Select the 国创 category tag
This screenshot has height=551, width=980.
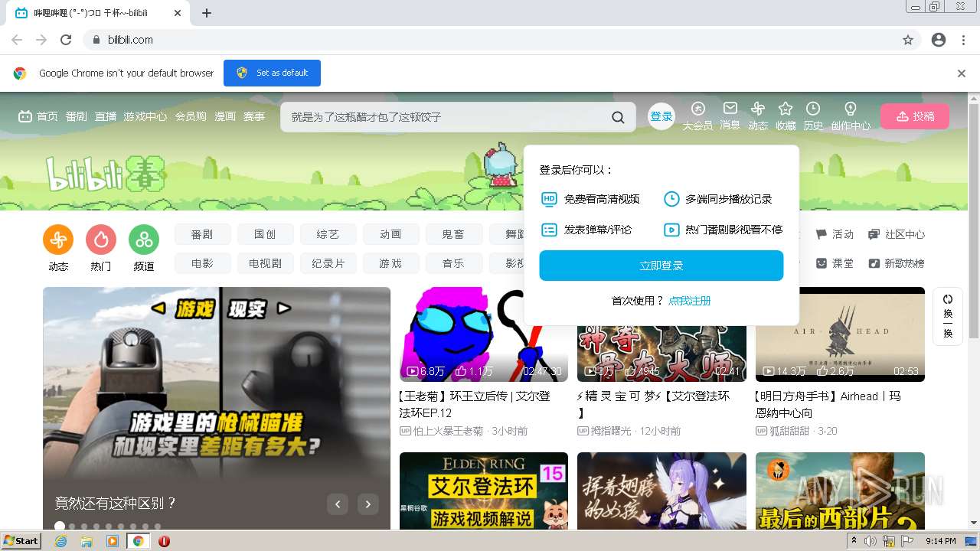265,234
